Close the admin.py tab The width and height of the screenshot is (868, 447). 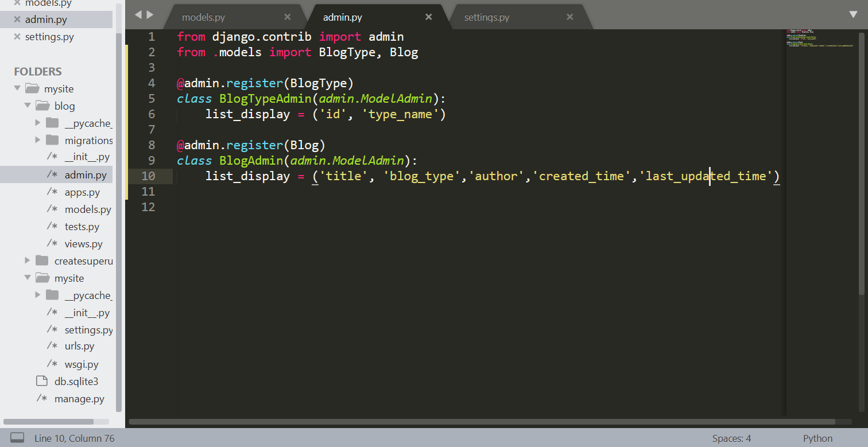[x=428, y=17]
